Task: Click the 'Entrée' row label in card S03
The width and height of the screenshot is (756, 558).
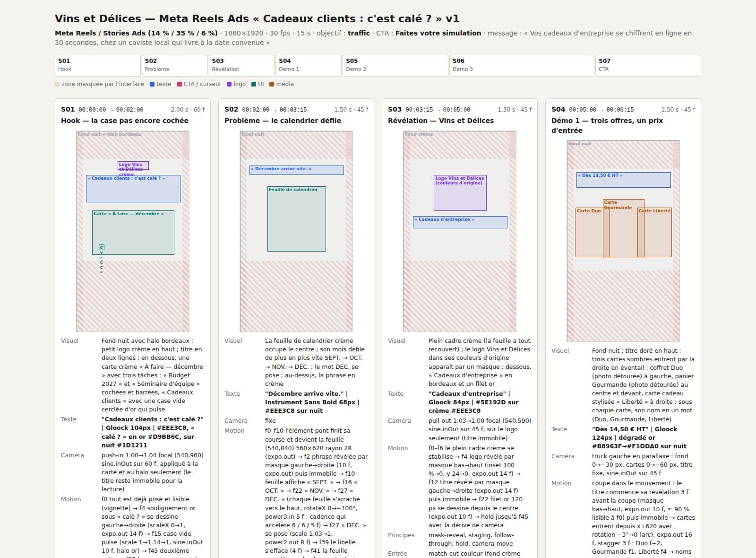Action: pos(397,553)
